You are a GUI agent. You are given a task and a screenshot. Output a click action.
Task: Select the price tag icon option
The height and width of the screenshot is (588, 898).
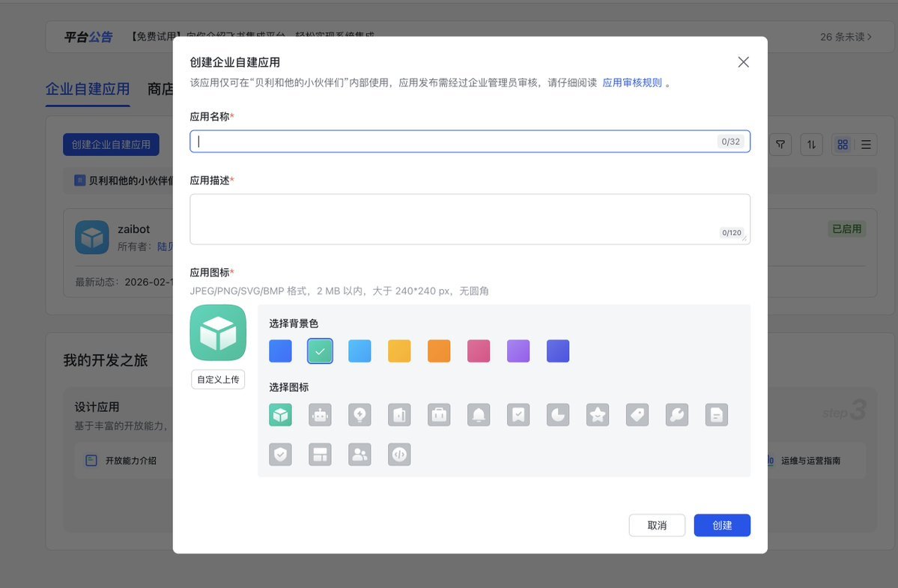[637, 414]
